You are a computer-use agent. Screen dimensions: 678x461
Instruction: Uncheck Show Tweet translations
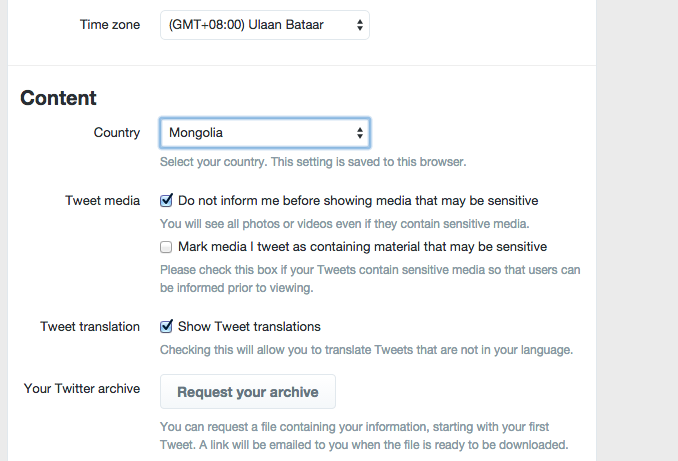point(166,326)
